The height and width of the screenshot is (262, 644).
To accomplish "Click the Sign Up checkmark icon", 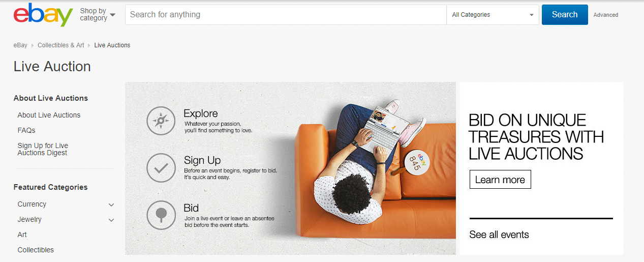I will (161, 168).
